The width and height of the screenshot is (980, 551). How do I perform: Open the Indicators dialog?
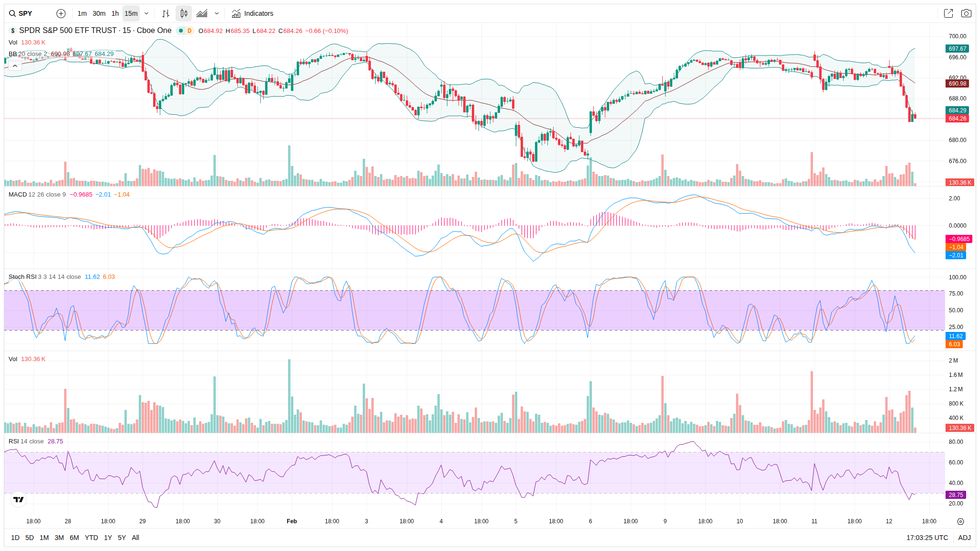252,13
